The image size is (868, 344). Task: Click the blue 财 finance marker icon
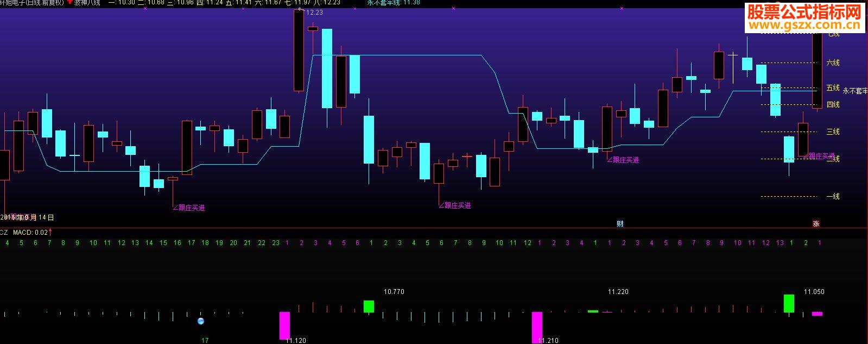pyautogui.click(x=620, y=223)
